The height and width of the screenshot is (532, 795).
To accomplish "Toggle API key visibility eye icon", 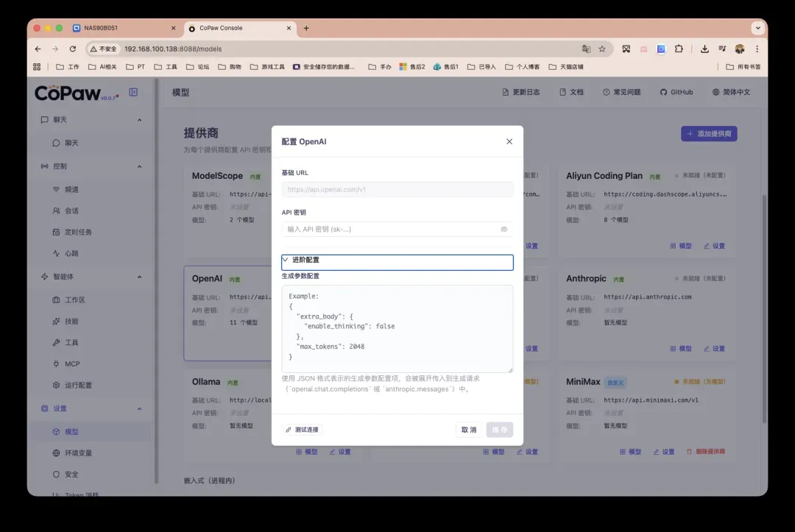I will tap(504, 230).
